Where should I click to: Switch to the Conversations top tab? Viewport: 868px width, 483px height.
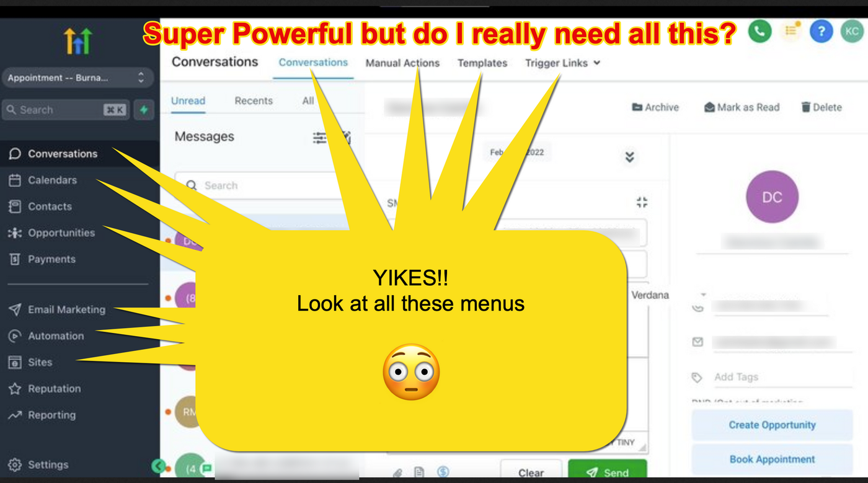[313, 63]
